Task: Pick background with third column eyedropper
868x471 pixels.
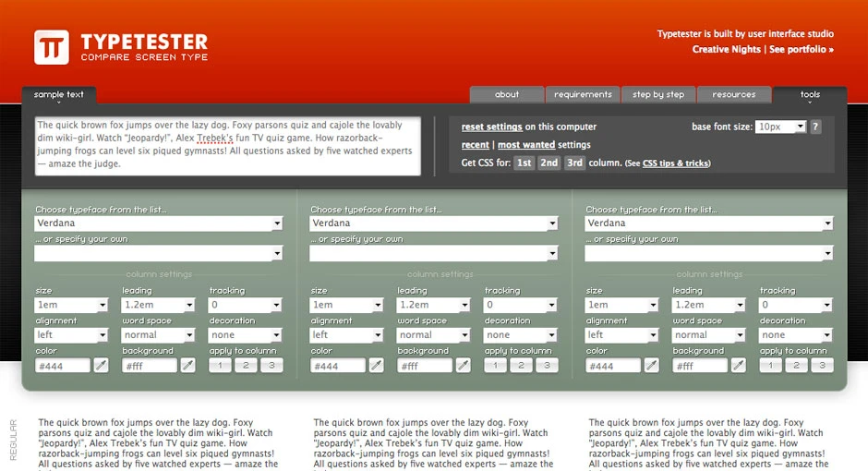Action: (x=739, y=366)
